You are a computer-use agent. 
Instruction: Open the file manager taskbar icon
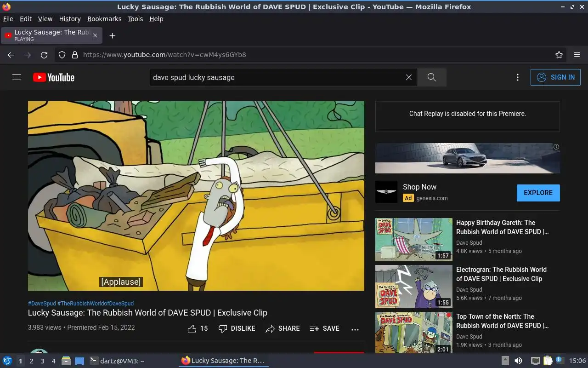click(66, 361)
